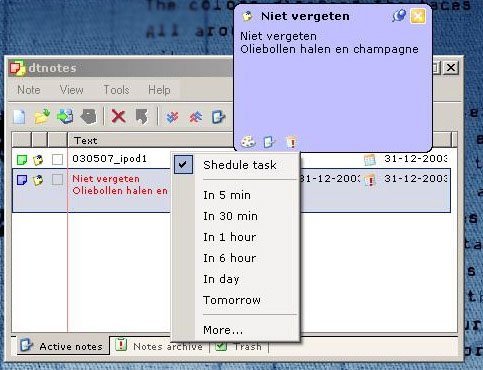Open the View menu
483x370 pixels.
coord(71,90)
